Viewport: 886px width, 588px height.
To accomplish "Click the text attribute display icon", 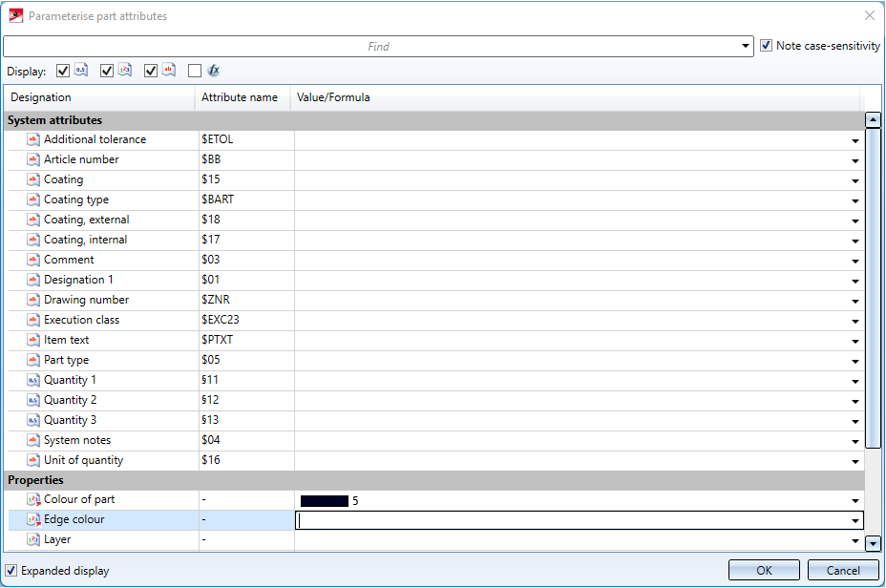I will click(169, 70).
